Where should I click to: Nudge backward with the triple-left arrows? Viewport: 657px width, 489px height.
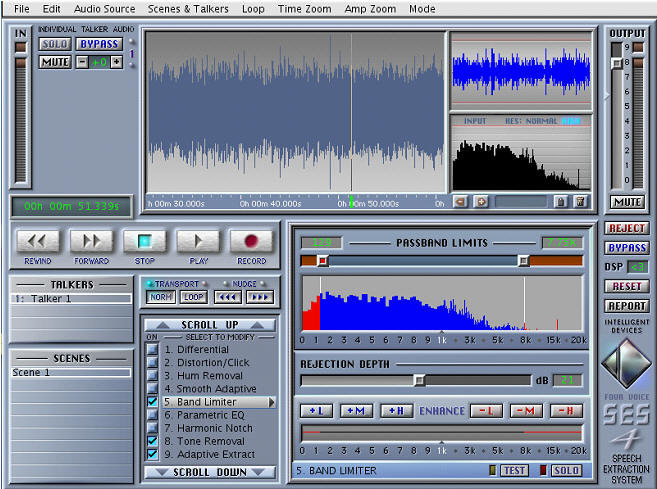pos(229,297)
